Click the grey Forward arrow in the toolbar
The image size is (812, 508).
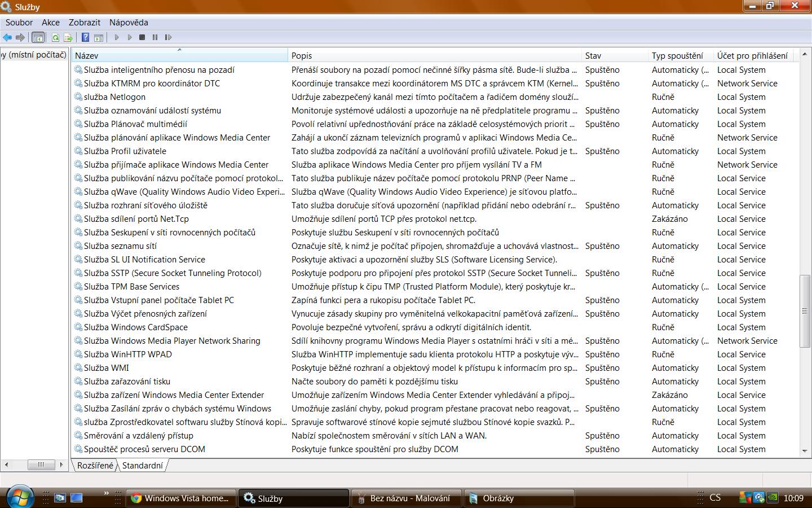(x=20, y=37)
